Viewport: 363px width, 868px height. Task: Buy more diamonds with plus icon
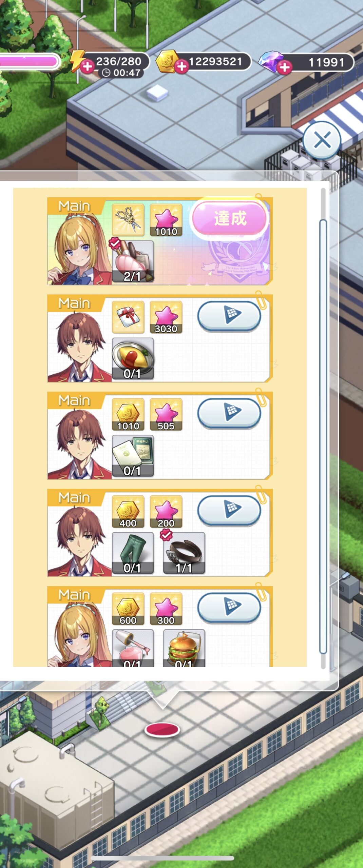coord(284,67)
